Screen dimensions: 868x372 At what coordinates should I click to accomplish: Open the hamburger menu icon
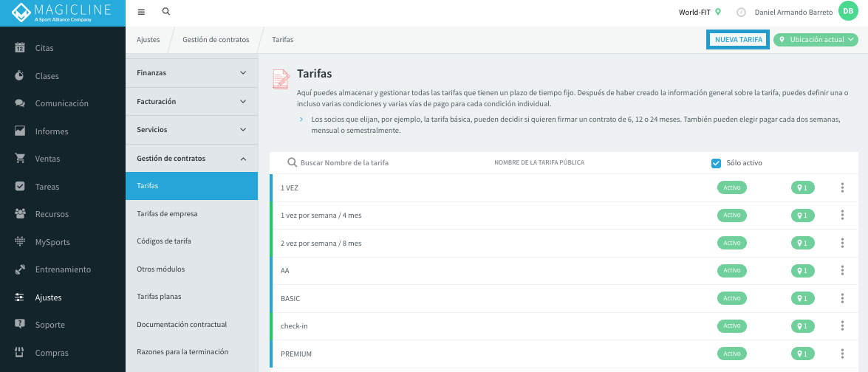(141, 12)
